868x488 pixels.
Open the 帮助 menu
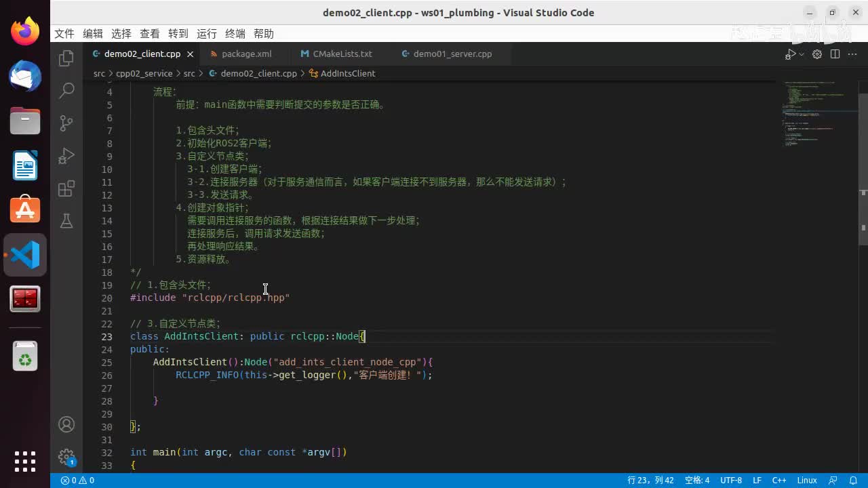(x=264, y=34)
